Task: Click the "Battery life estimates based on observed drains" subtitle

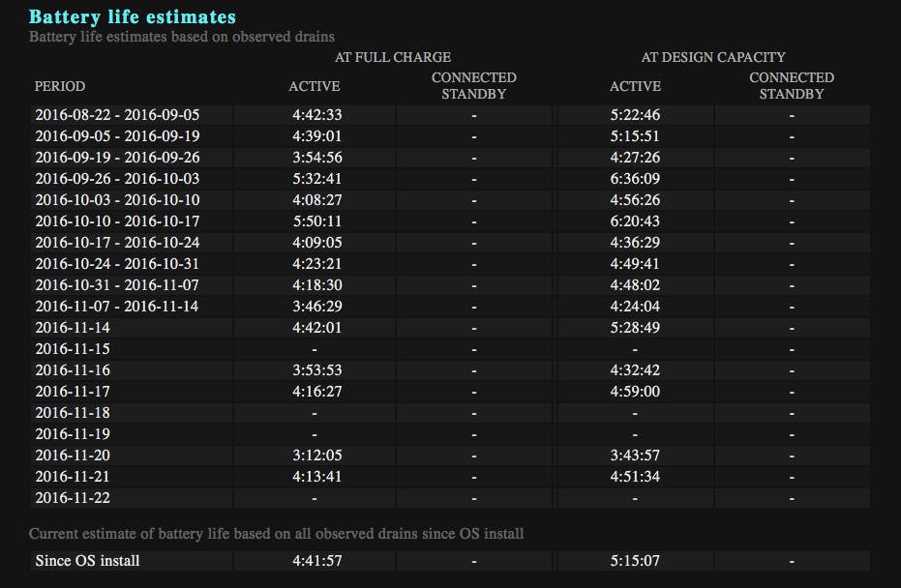Action: [182, 37]
